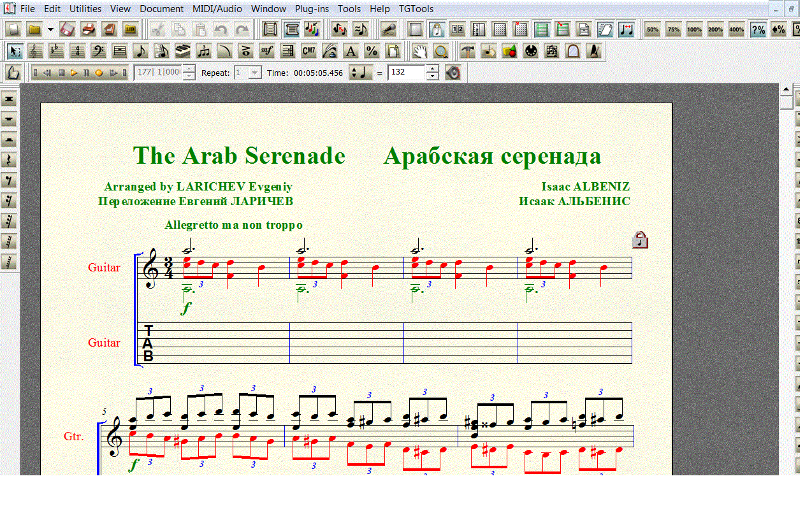Select the Tempo tool metronome icon
The image size is (812, 518).
(x=594, y=51)
